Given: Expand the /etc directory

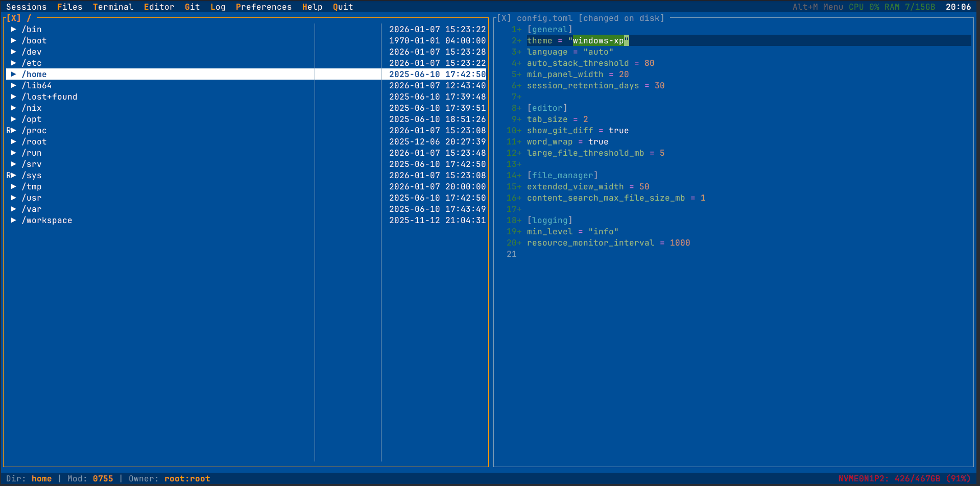Looking at the screenshot, I should coord(14,63).
